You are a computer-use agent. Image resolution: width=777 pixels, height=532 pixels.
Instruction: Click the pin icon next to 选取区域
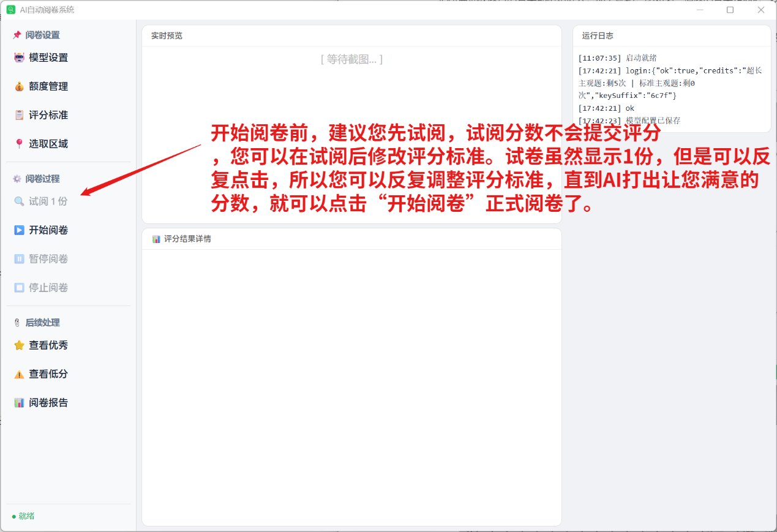pos(19,144)
